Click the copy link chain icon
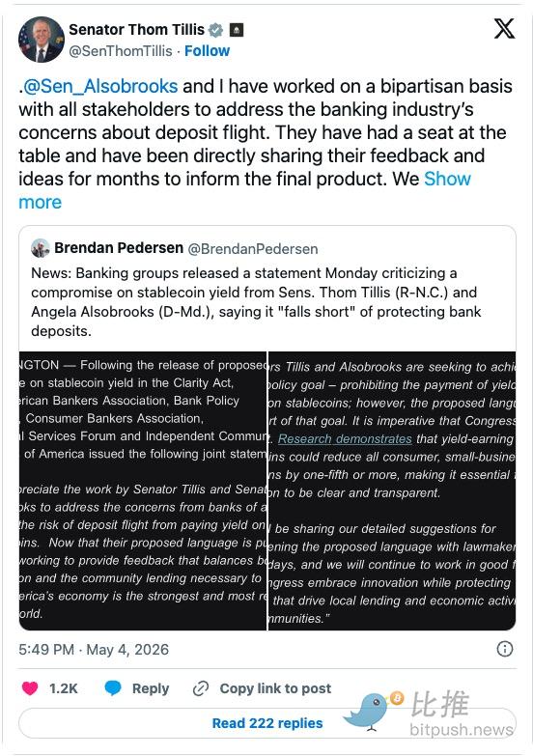Viewport: 533px width, 756px height. point(200,688)
